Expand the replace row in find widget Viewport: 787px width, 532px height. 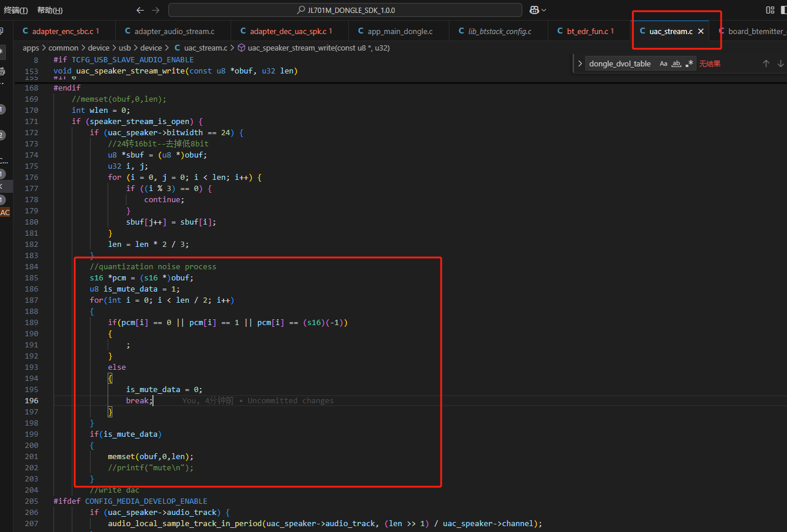(580, 63)
